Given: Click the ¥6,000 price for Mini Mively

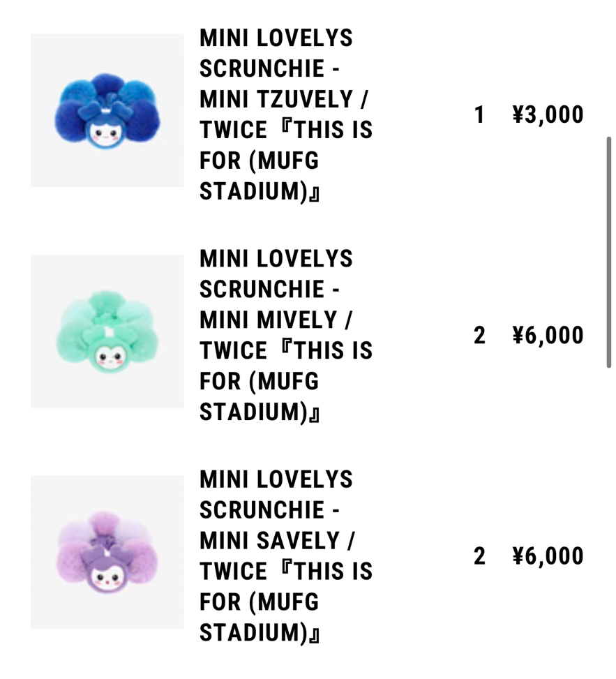Looking at the screenshot, I should [548, 336].
